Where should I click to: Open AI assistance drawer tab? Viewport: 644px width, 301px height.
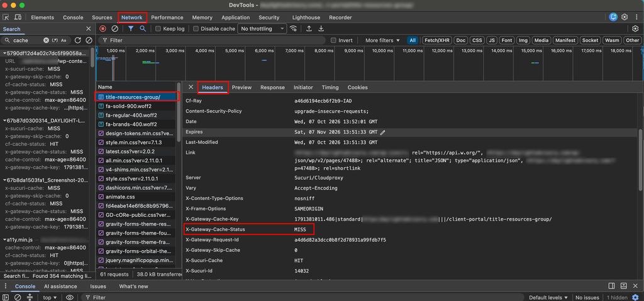click(60, 286)
